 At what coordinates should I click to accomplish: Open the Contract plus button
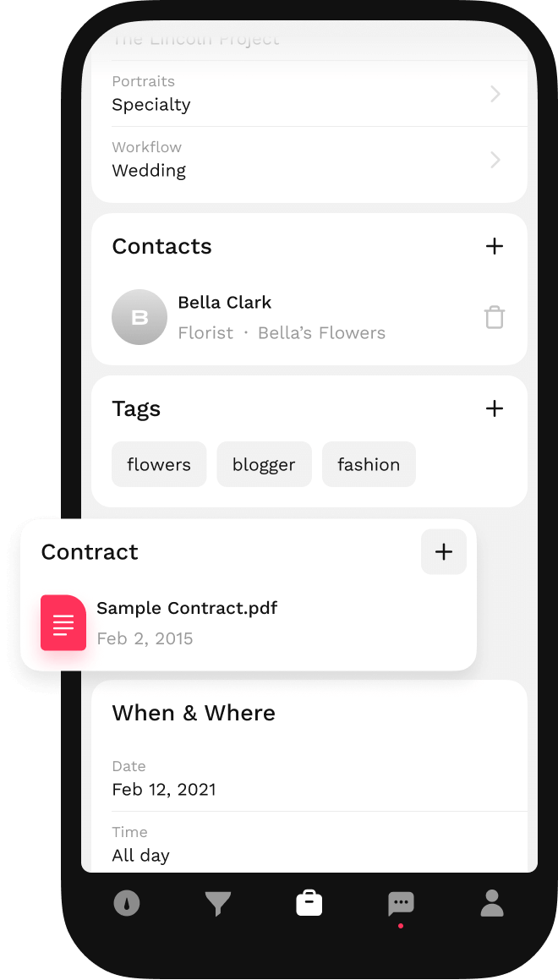[x=443, y=551]
